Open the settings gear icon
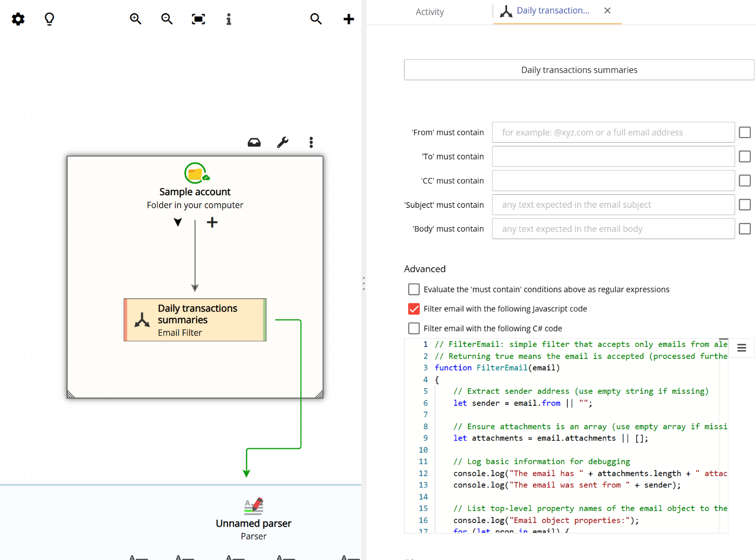Screen dimensions: 756x560 18,19
